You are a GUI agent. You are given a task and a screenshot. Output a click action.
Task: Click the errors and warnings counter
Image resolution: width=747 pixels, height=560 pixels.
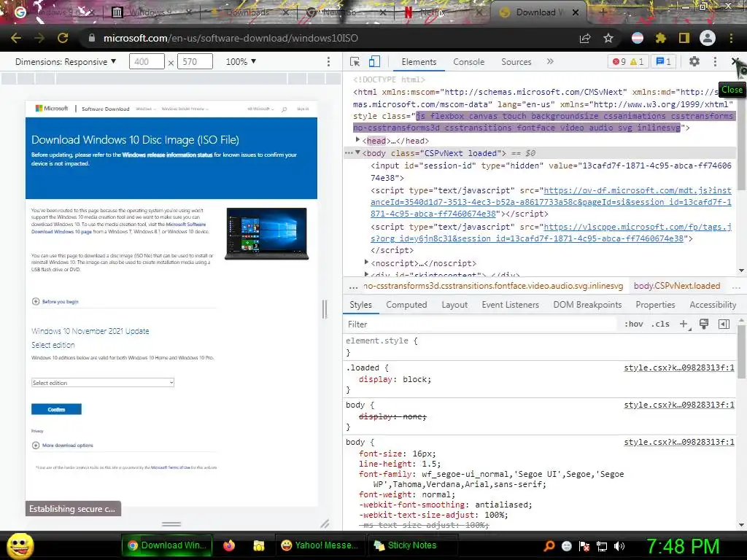pos(628,61)
